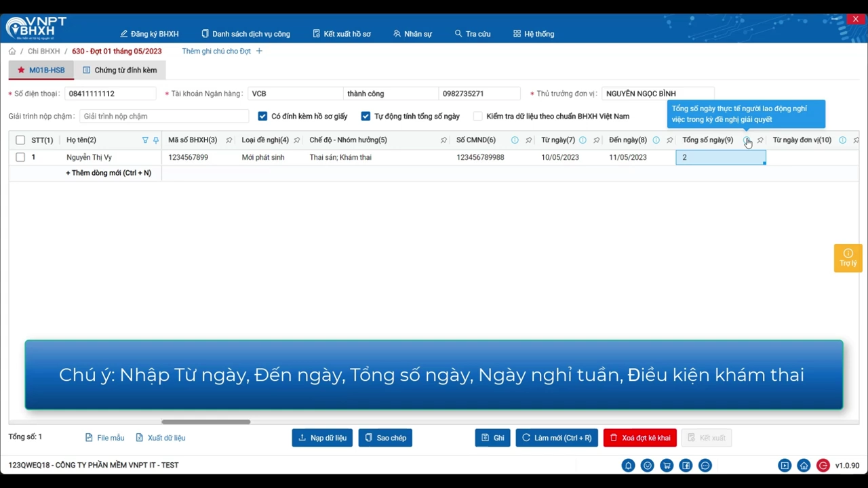The height and width of the screenshot is (488, 868).
Task: Click the video tutorial play icon
Action: click(x=785, y=466)
